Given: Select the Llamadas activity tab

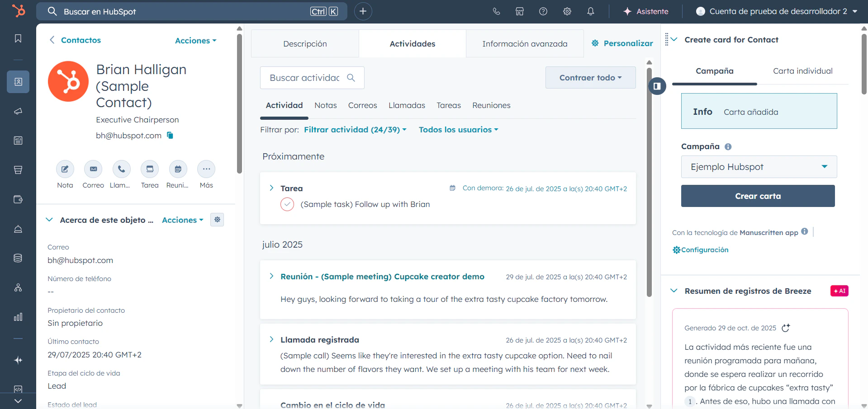Looking at the screenshot, I should 407,105.
